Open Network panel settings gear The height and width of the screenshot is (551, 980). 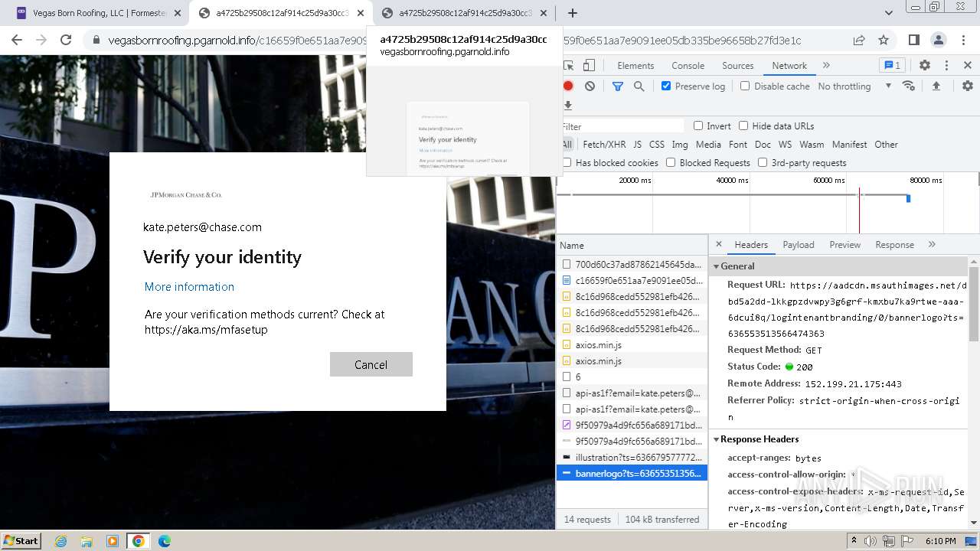(x=968, y=86)
